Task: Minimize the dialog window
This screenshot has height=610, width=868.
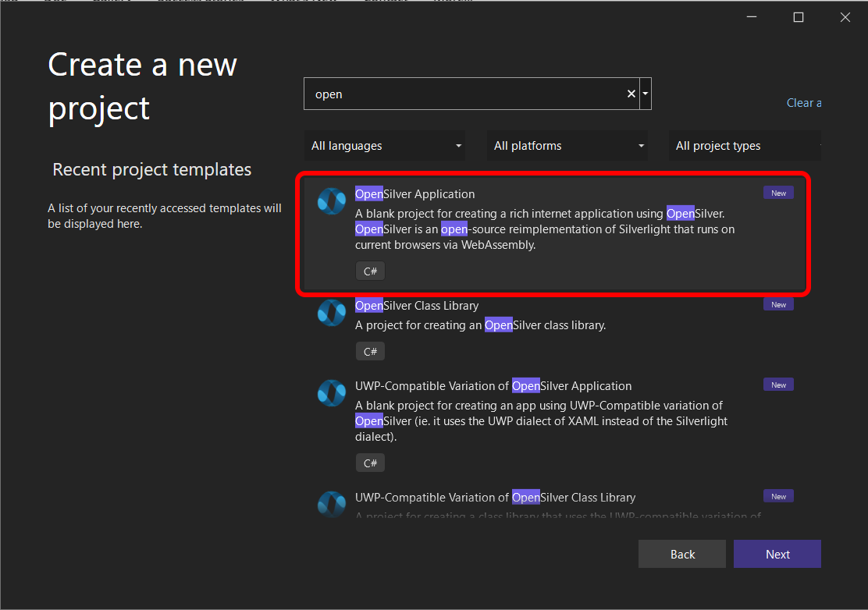Action: pyautogui.click(x=751, y=17)
